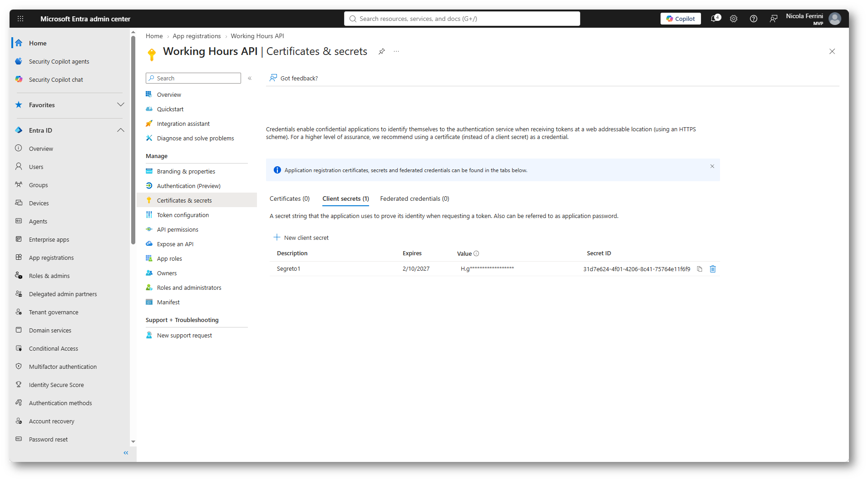Click the header feedback icon
Screen dimensions: 868x481
point(774,19)
